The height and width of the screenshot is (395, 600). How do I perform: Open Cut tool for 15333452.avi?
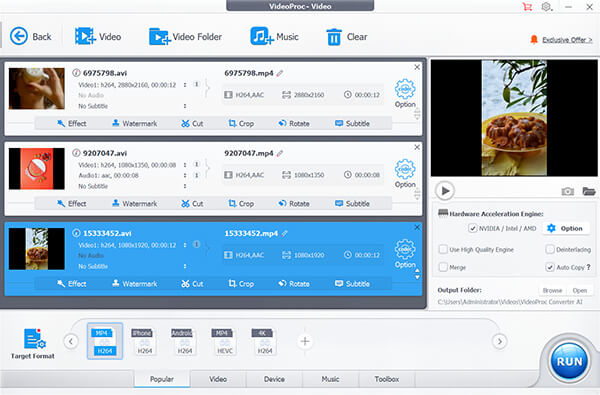(192, 284)
